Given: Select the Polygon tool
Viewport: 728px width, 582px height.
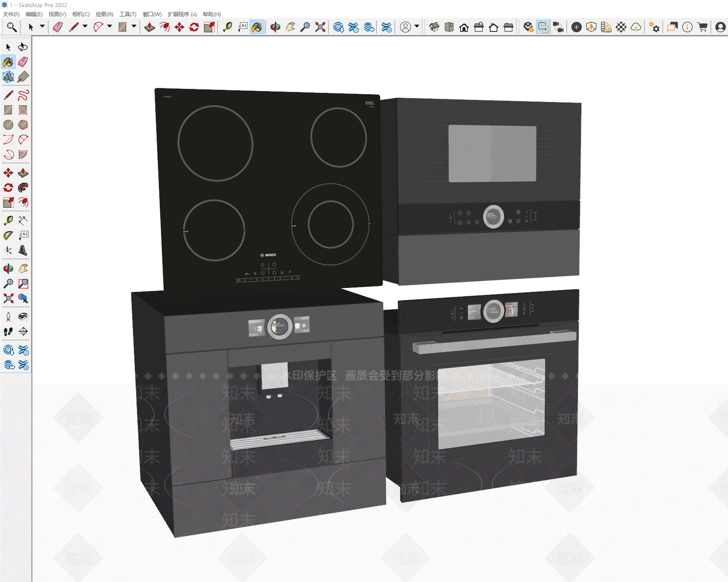Looking at the screenshot, I should pyautogui.click(x=23, y=125).
